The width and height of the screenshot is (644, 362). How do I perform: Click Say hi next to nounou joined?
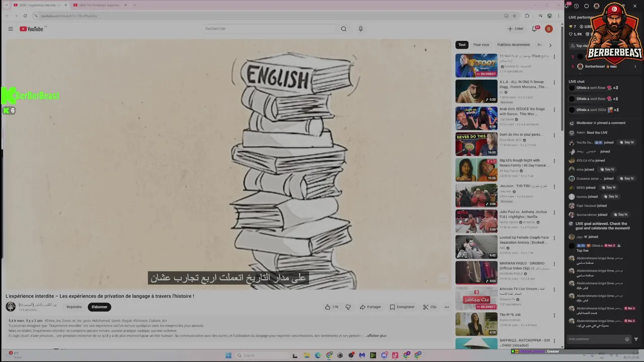pos(610,197)
